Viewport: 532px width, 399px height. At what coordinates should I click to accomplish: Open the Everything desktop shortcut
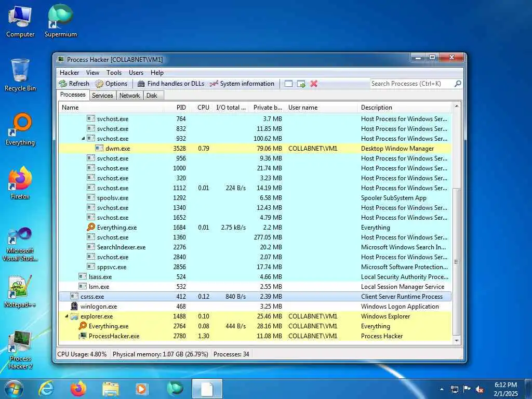(20, 129)
